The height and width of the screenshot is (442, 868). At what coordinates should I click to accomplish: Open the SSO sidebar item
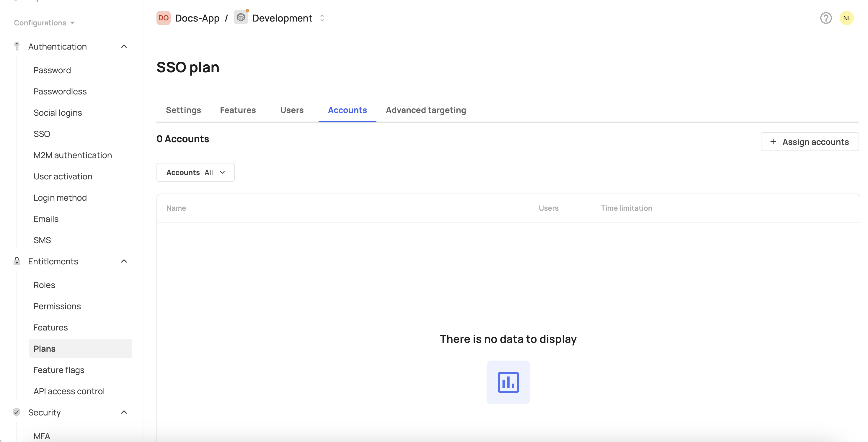(x=42, y=134)
